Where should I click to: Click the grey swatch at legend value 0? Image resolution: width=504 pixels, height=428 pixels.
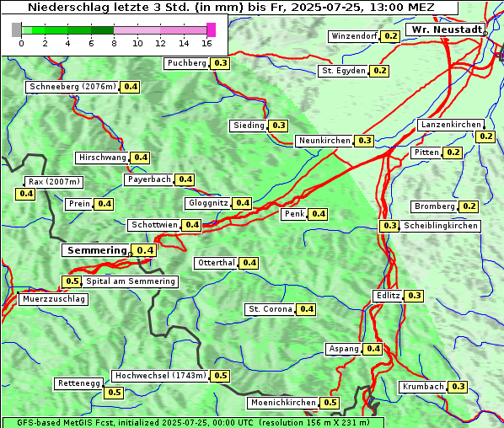16,29
